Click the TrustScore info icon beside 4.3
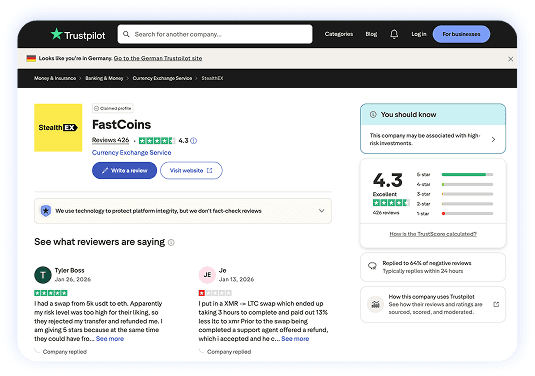535x376 pixels. pyautogui.click(x=193, y=141)
